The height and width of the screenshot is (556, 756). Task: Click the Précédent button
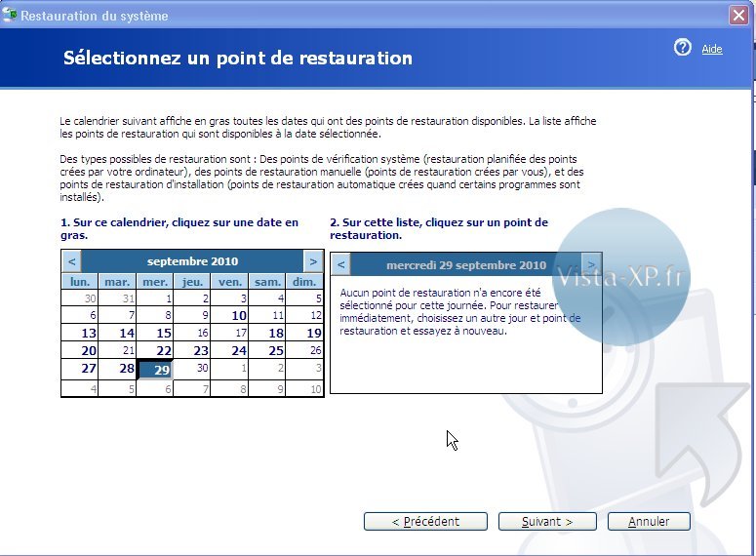click(x=424, y=522)
